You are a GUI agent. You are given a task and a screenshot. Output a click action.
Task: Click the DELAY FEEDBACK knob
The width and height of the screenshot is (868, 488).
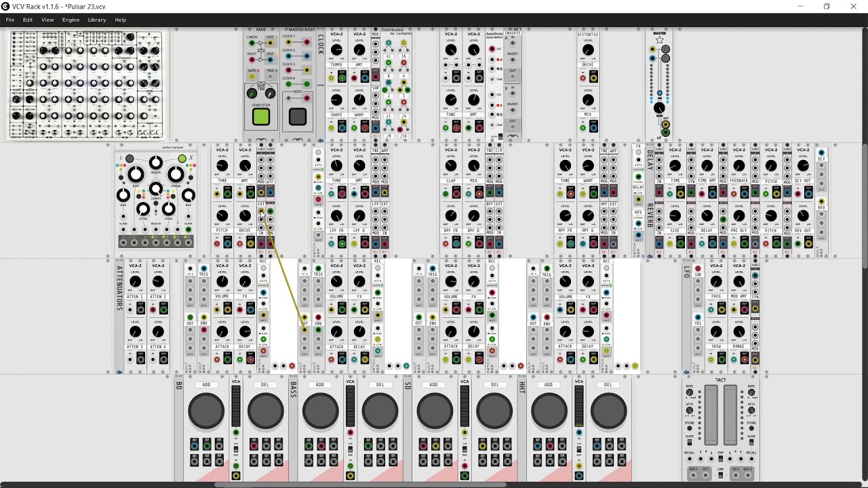[x=739, y=166]
